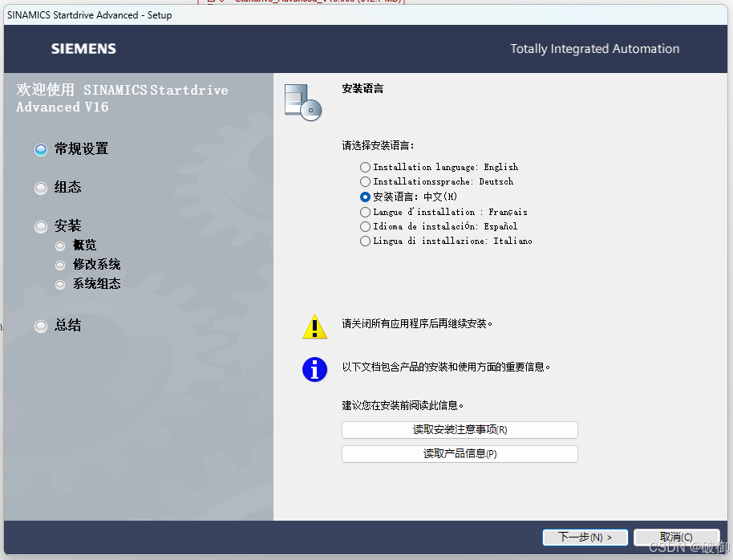Click the 安装语言 heading text
This screenshot has width=733, height=560.
[x=362, y=88]
